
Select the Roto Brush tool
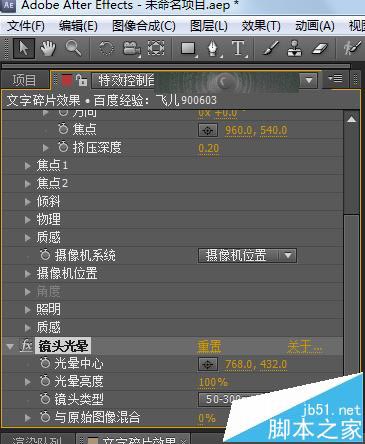[353, 49]
